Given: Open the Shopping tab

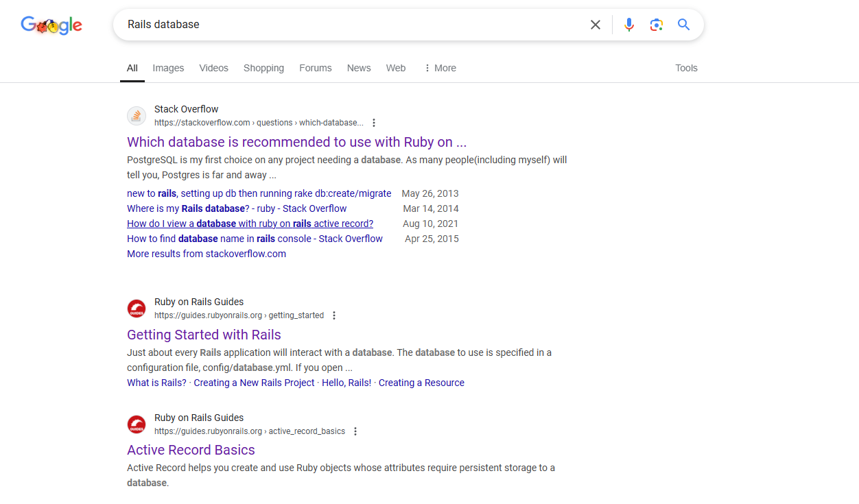Looking at the screenshot, I should [263, 68].
